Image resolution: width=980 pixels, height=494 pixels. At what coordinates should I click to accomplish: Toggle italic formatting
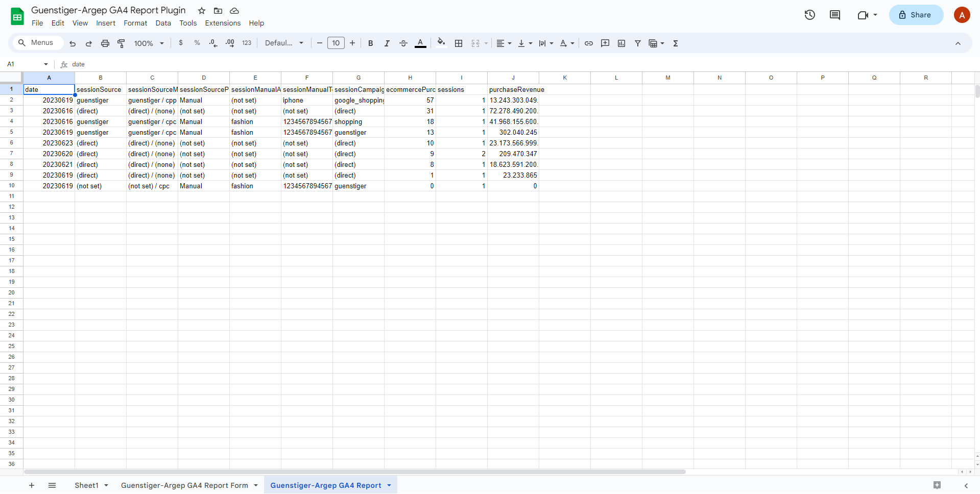(x=387, y=43)
